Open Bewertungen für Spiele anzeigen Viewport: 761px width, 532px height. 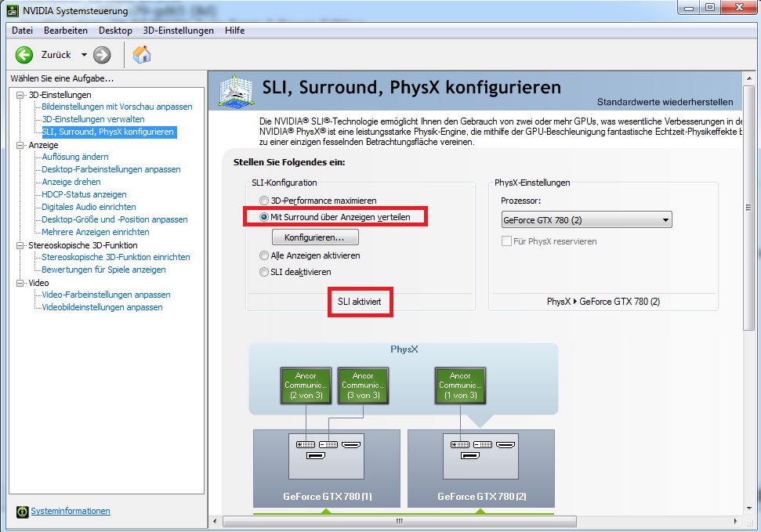point(104,270)
